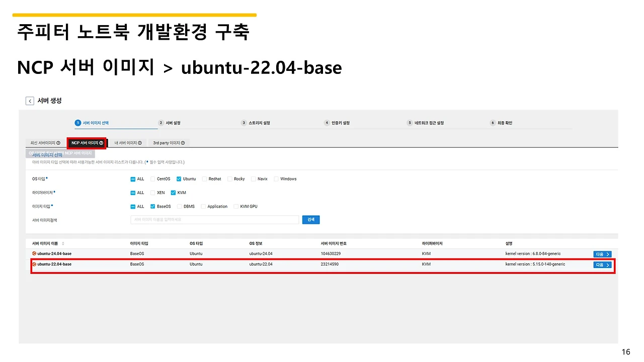Screen dimensions: 644x362
Task: Check the KVM GPU image type
Action: pyautogui.click(x=236, y=206)
